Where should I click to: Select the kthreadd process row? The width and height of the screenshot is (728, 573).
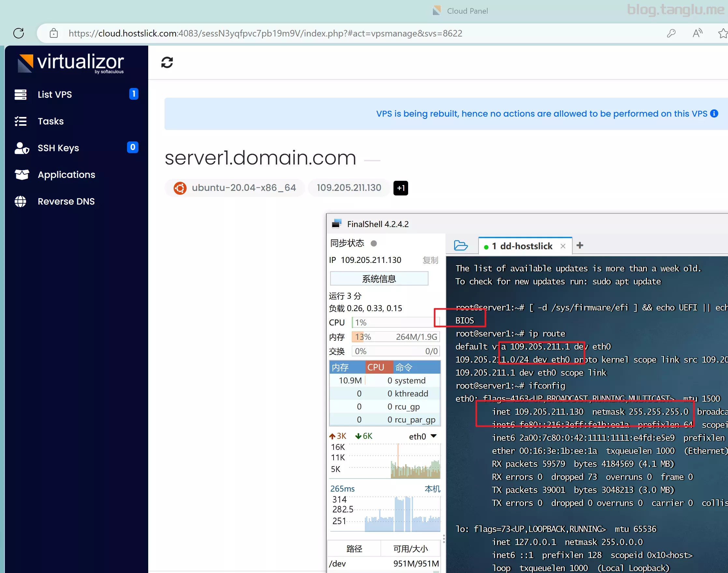[x=385, y=394]
